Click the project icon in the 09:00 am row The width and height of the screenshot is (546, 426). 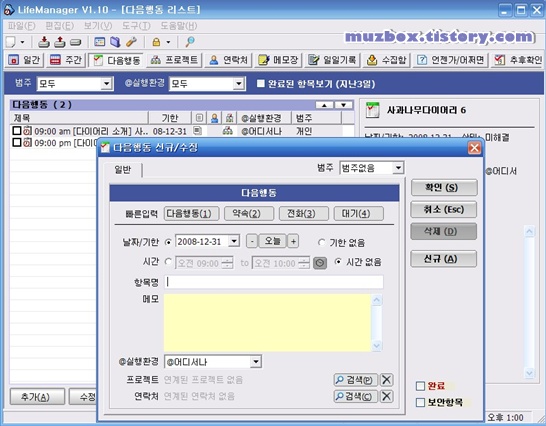tap(227, 131)
